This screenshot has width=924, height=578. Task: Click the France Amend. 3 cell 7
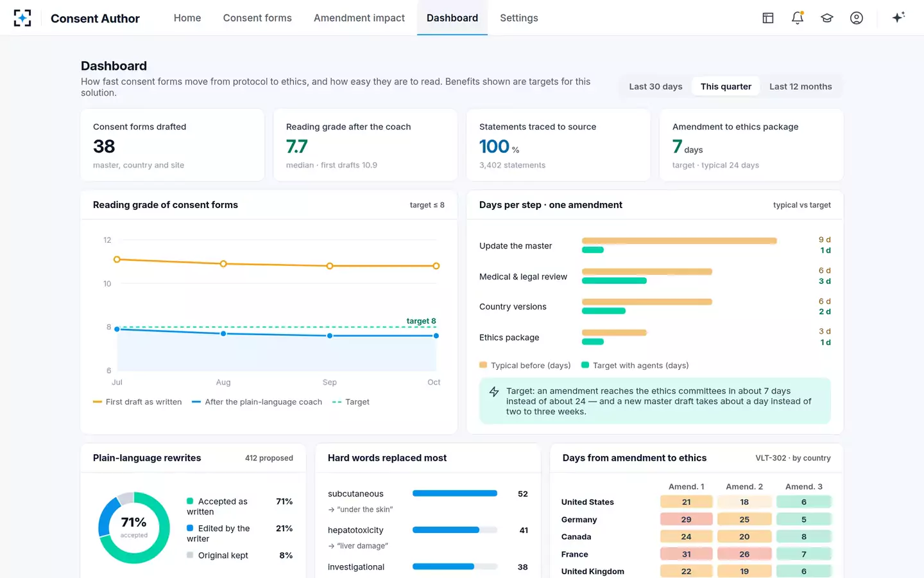pyautogui.click(x=804, y=554)
